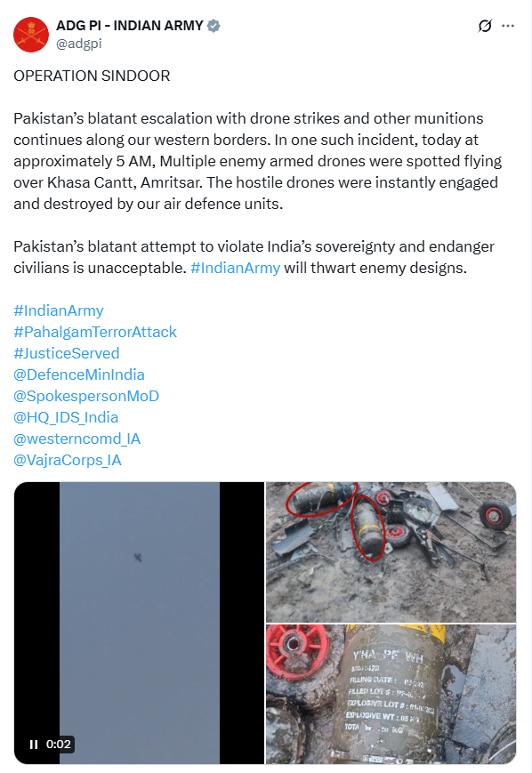Open the @adgpi handle

tap(79, 44)
